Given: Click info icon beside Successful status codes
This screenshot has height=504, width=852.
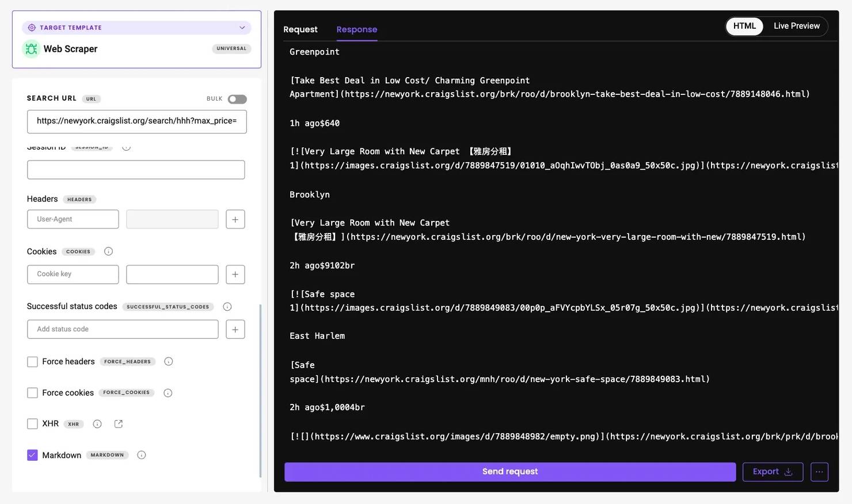Looking at the screenshot, I should 227,307.
